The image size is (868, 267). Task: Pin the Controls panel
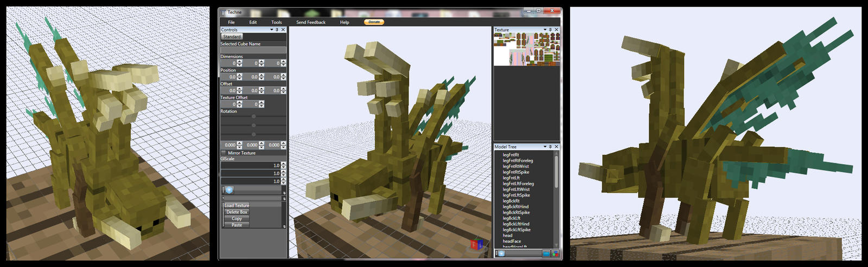277,30
